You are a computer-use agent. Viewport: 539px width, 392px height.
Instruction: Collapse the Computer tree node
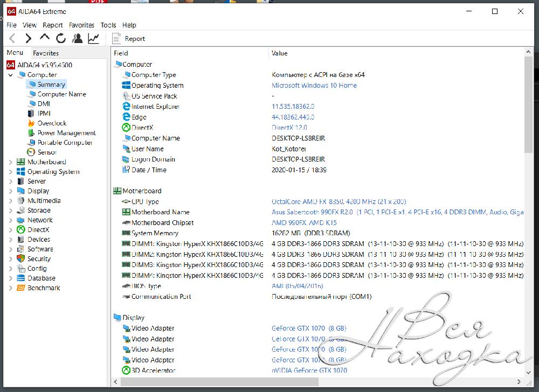point(11,75)
